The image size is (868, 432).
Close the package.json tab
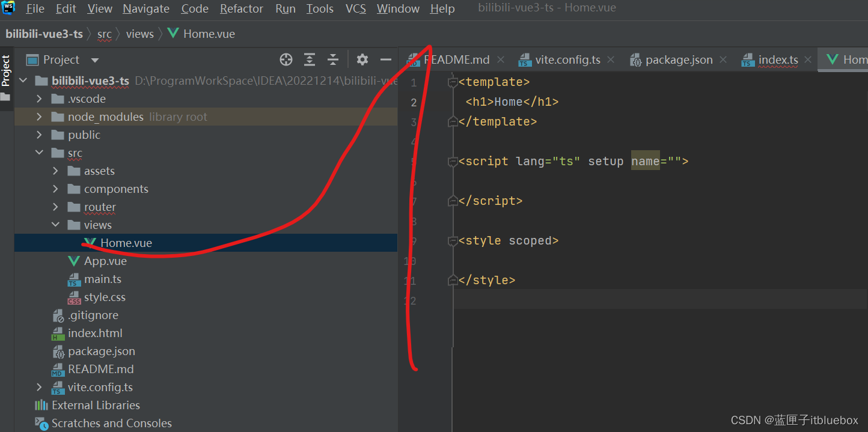tap(723, 59)
